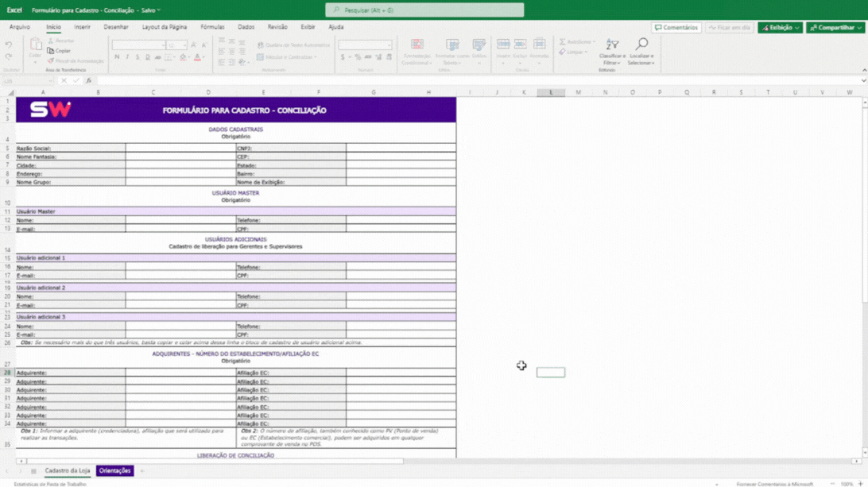This screenshot has height=487, width=868.
Task: Switch to the Fórmulas tab
Action: click(212, 26)
